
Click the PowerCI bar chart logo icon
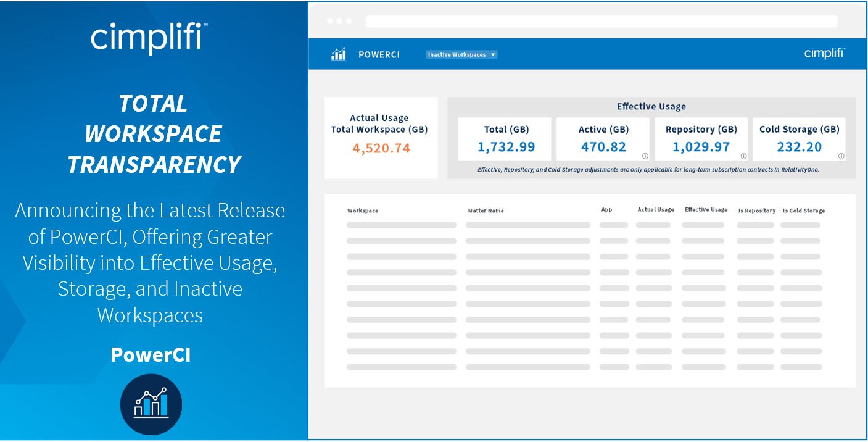(x=338, y=54)
